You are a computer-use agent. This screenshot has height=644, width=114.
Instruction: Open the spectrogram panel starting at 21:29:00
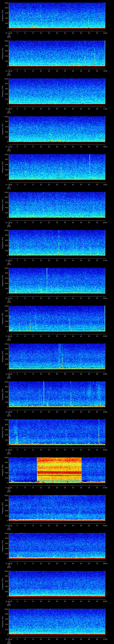pyautogui.click(x=57, y=584)
